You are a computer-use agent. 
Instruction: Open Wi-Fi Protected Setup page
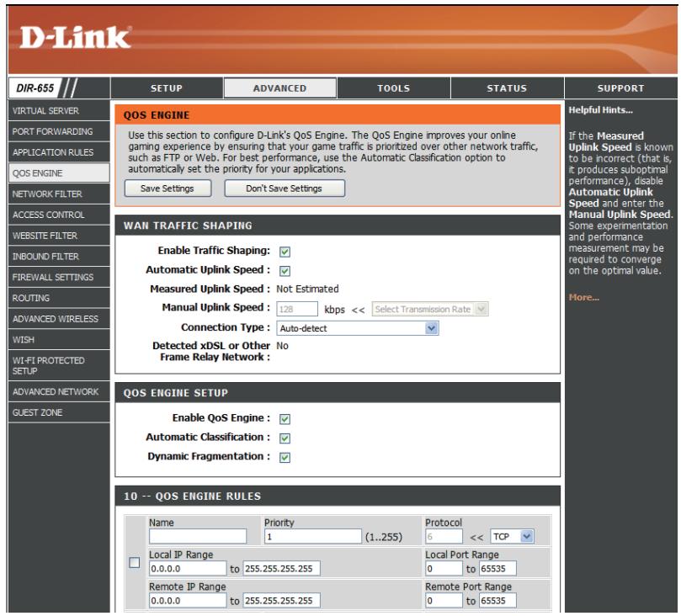click(59, 365)
